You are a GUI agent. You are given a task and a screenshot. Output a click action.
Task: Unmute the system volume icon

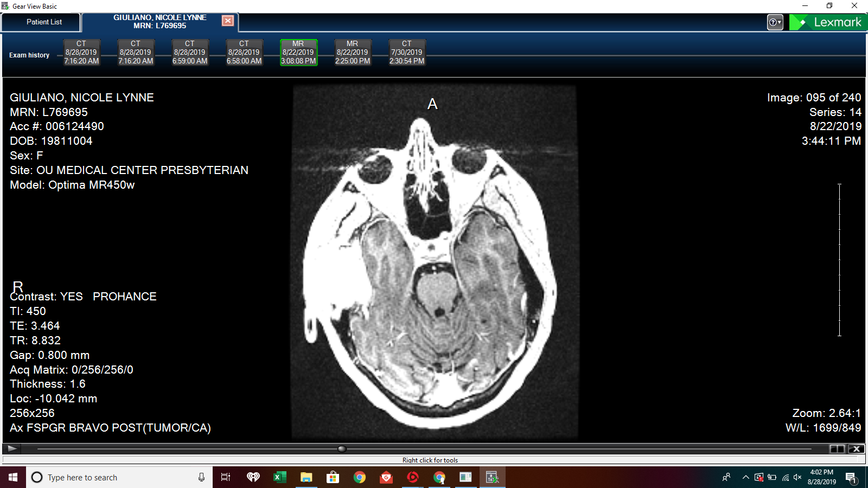(797, 477)
